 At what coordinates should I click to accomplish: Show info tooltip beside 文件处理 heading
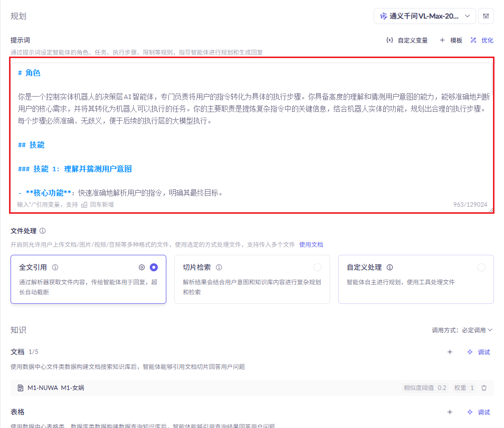(x=43, y=231)
